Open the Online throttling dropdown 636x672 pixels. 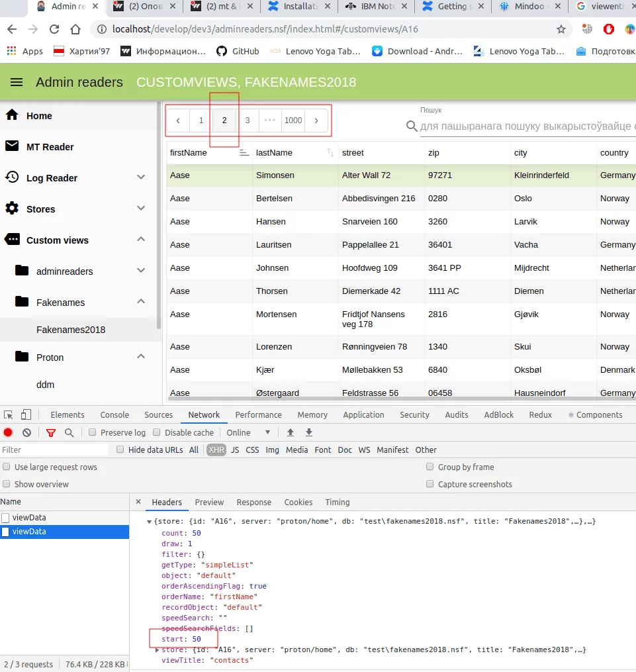point(249,432)
